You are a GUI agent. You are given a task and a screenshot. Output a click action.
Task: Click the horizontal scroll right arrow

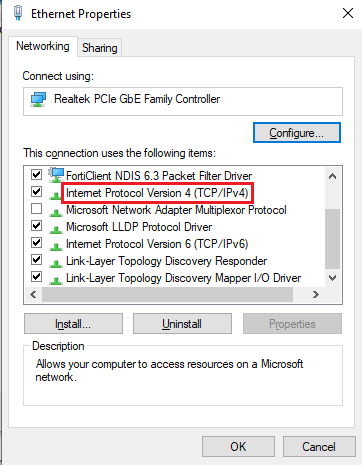tap(316, 295)
